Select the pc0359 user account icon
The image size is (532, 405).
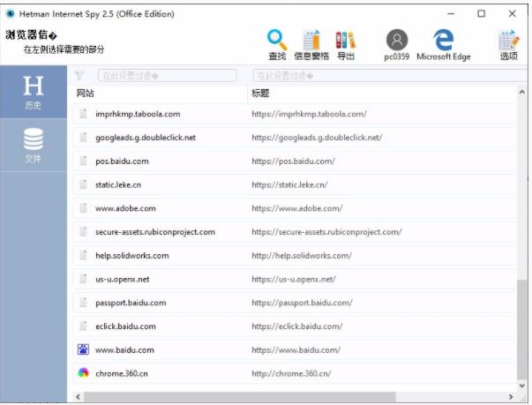pyautogui.click(x=397, y=41)
